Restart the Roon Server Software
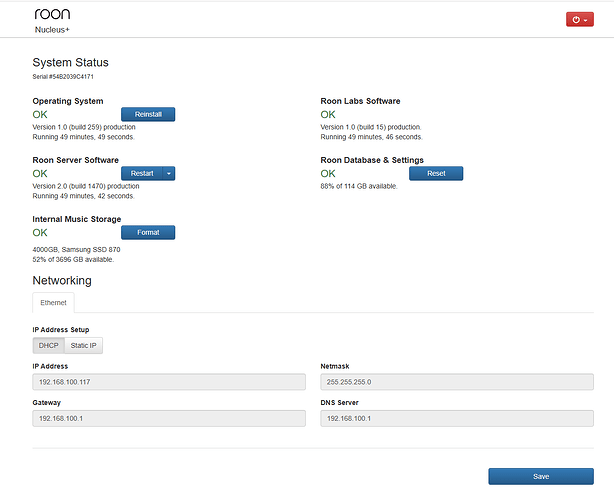 (x=142, y=173)
